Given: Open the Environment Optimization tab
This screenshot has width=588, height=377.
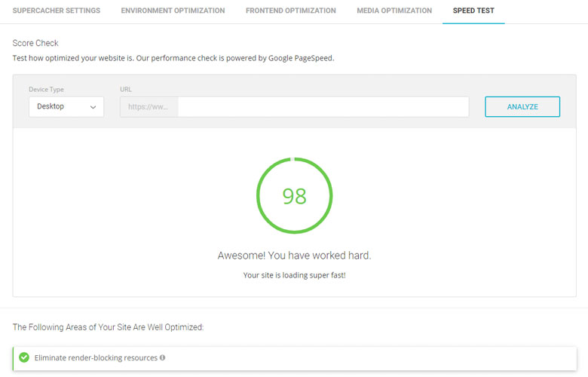Looking at the screenshot, I should click(173, 11).
